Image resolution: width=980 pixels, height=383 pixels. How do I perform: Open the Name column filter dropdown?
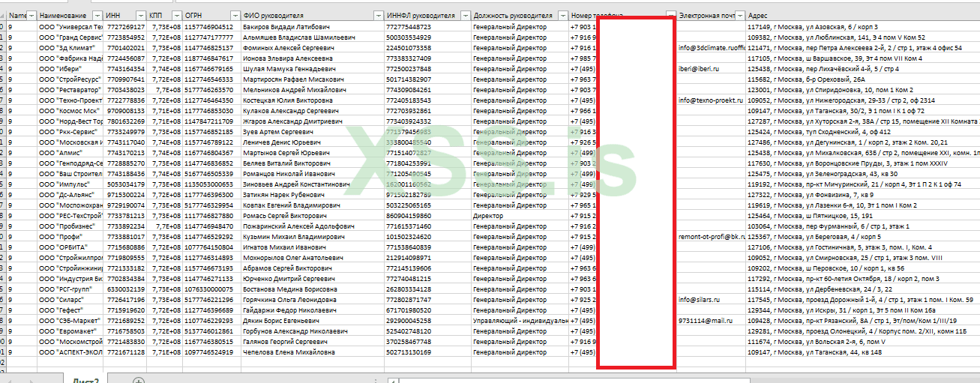click(x=31, y=16)
